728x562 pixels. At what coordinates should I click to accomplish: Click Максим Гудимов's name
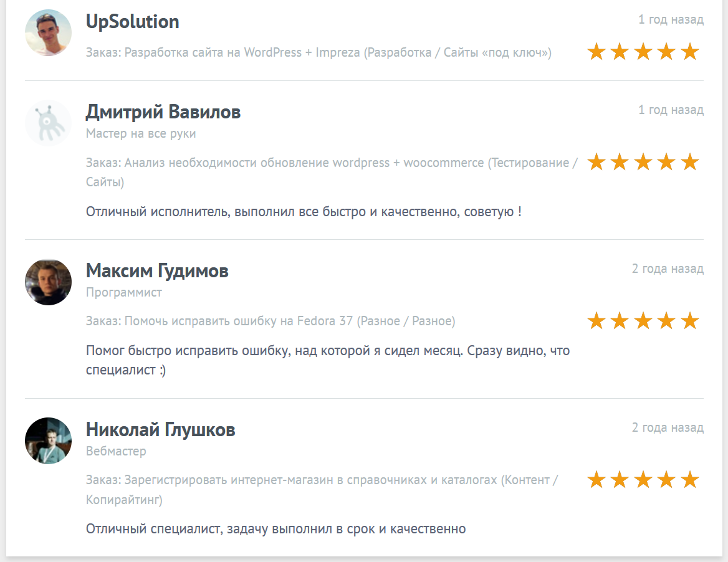tap(157, 270)
